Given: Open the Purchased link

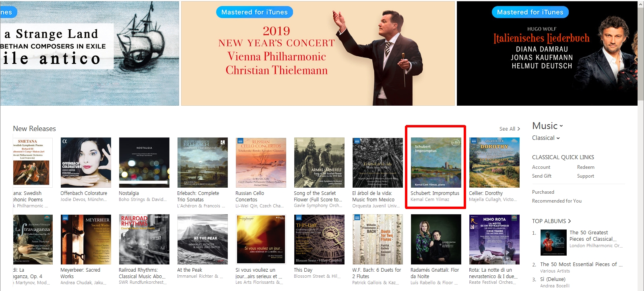Looking at the screenshot, I should 543,192.
